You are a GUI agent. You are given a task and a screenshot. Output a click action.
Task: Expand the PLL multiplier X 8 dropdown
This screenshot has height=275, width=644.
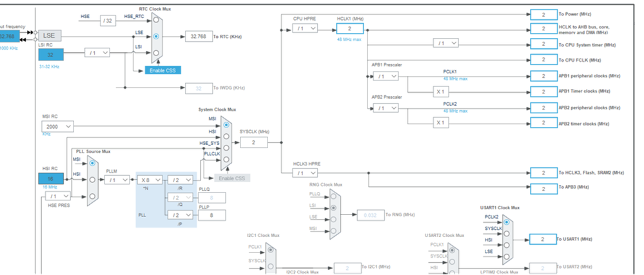pyautogui.click(x=150, y=180)
